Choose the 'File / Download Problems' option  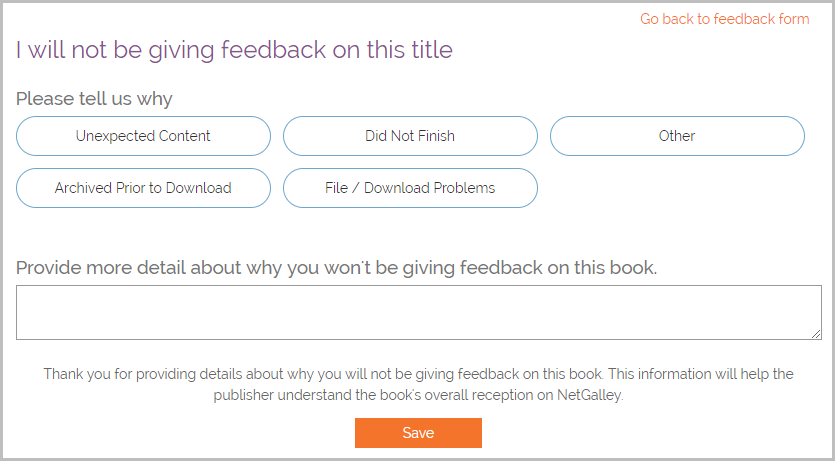click(x=410, y=188)
